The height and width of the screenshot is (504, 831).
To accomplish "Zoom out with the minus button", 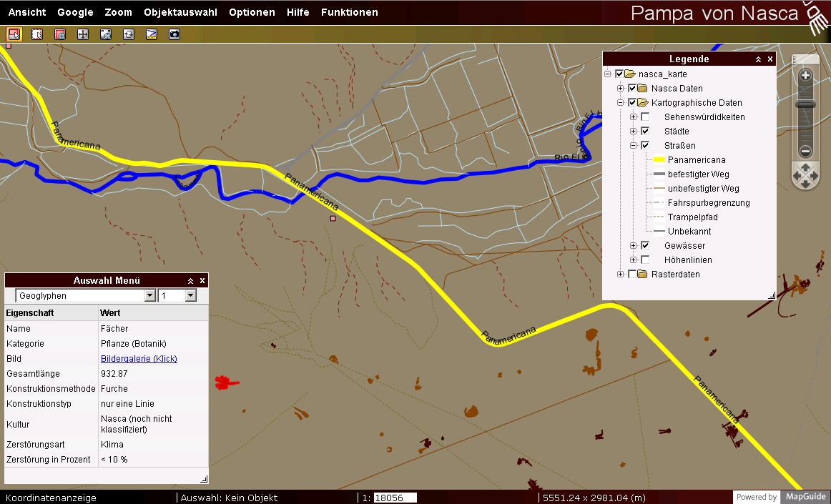I will (805, 151).
